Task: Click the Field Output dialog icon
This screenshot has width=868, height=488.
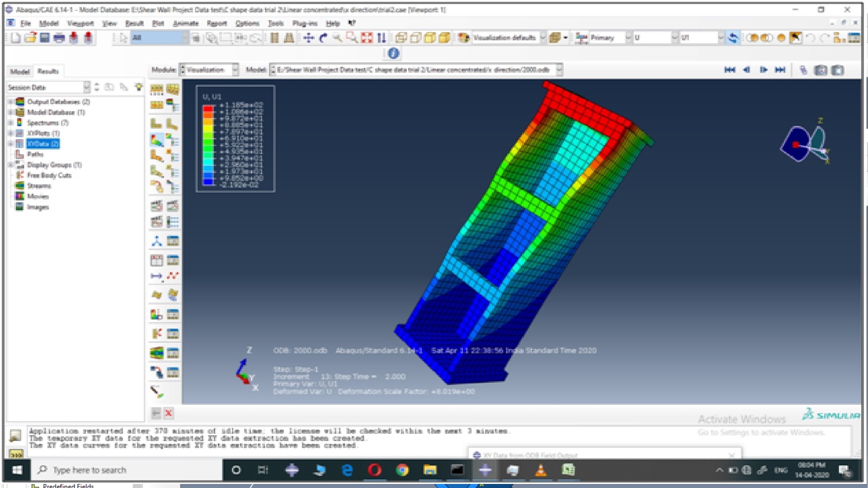Action: [581, 38]
